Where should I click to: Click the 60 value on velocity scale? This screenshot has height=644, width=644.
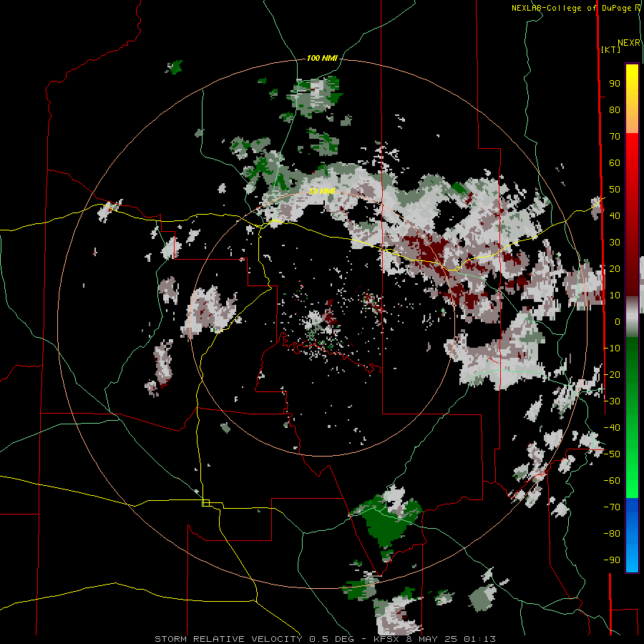pyautogui.click(x=615, y=162)
